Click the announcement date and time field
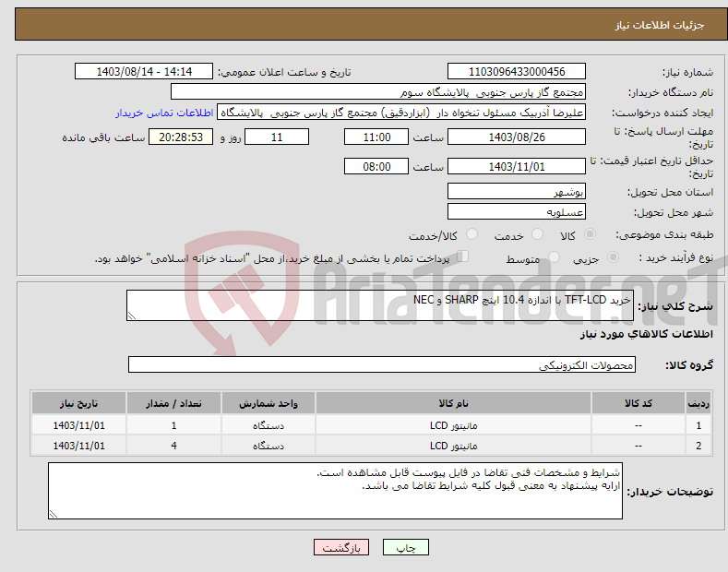728x572 pixels. (x=144, y=72)
